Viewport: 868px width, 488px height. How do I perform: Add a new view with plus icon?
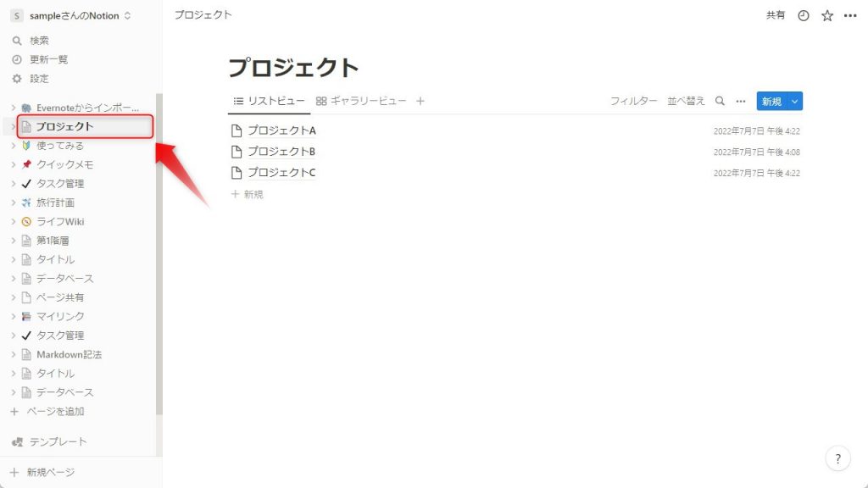tap(420, 101)
